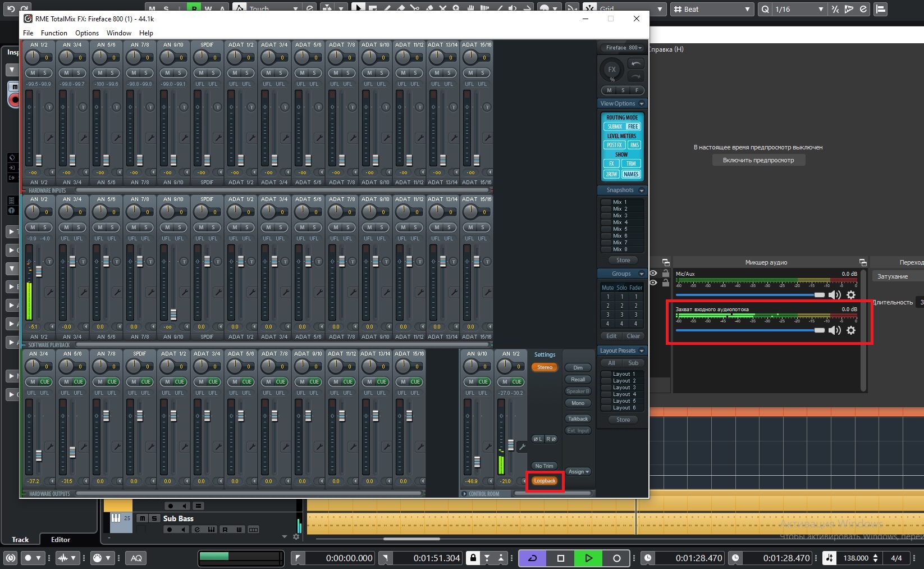
Task: Click the Stop button in transport
Action: coord(560,558)
